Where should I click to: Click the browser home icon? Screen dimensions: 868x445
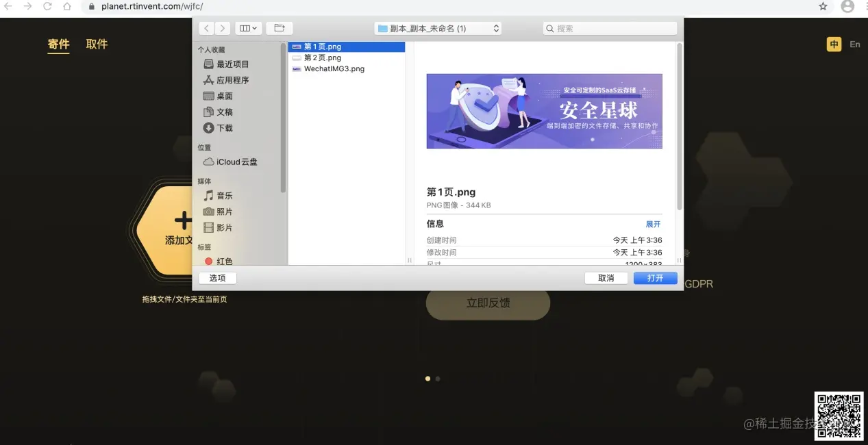pyautogui.click(x=67, y=6)
